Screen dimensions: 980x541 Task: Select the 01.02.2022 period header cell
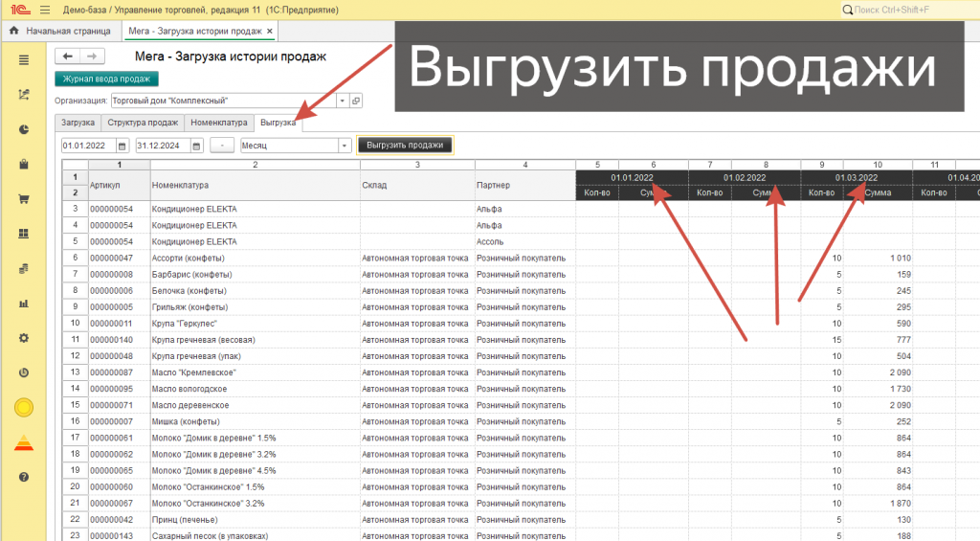[745, 178]
